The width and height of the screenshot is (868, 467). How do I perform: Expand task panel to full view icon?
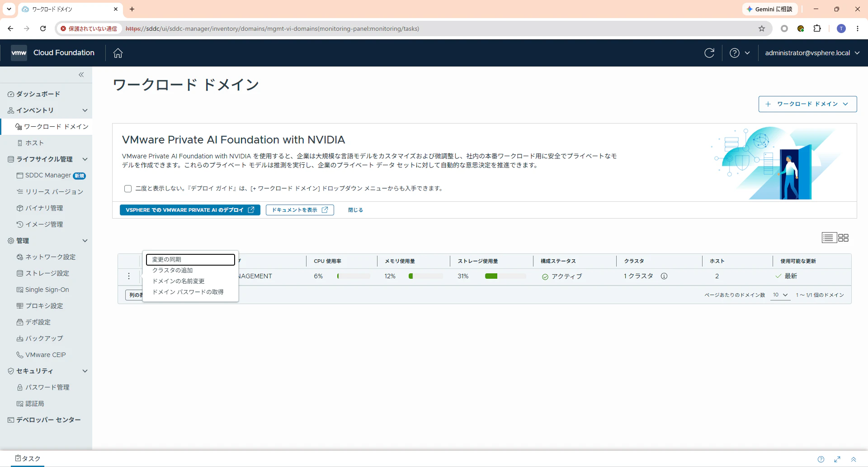[837, 459]
